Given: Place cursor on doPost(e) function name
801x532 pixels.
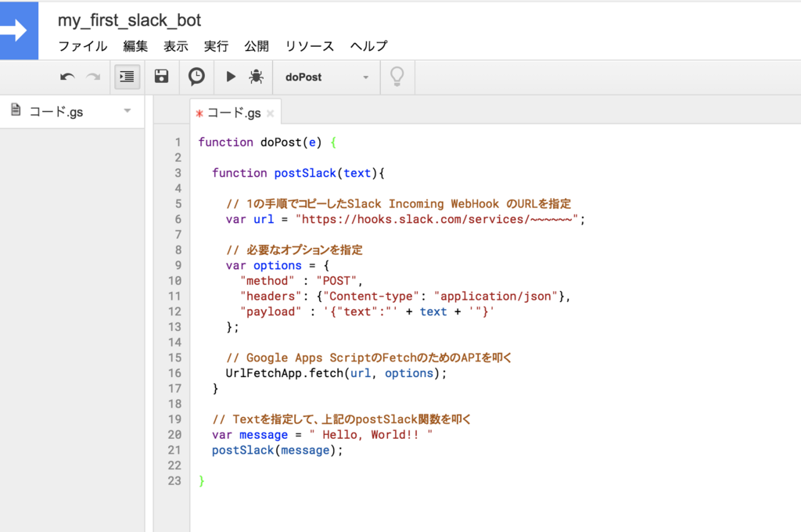Looking at the screenshot, I should pyautogui.click(x=291, y=142).
